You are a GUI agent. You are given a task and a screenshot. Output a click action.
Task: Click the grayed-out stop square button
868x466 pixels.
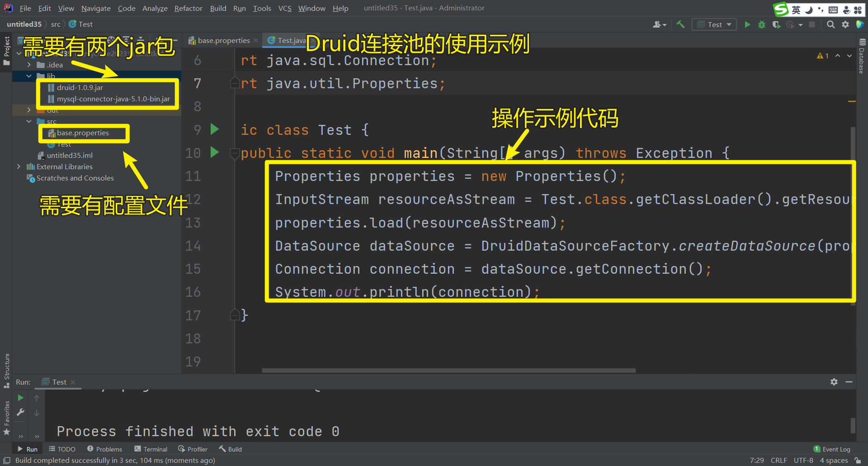(812, 24)
